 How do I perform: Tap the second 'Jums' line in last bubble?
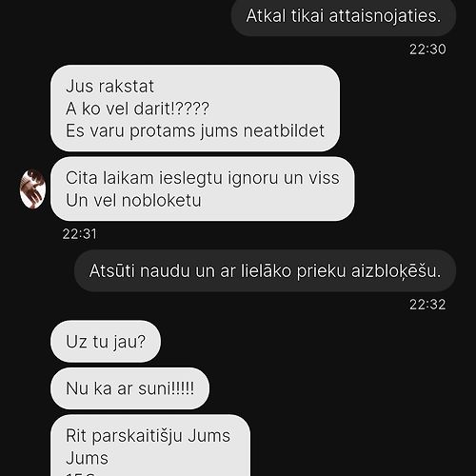(x=87, y=458)
